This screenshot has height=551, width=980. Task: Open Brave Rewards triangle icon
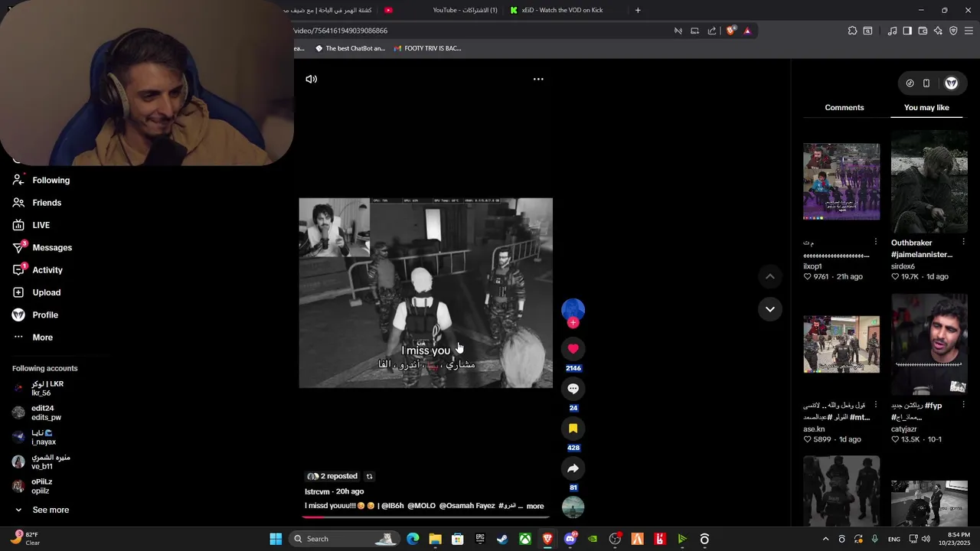[747, 31]
